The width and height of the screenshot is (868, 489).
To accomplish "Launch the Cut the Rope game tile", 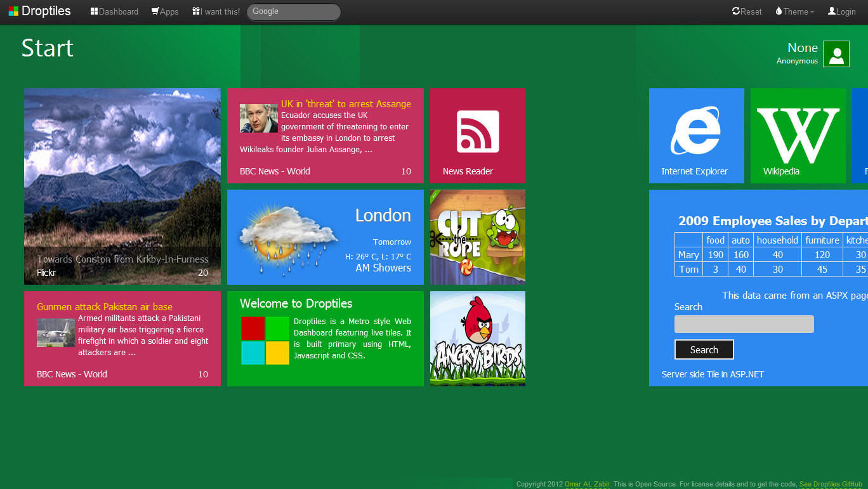I will coord(477,237).
